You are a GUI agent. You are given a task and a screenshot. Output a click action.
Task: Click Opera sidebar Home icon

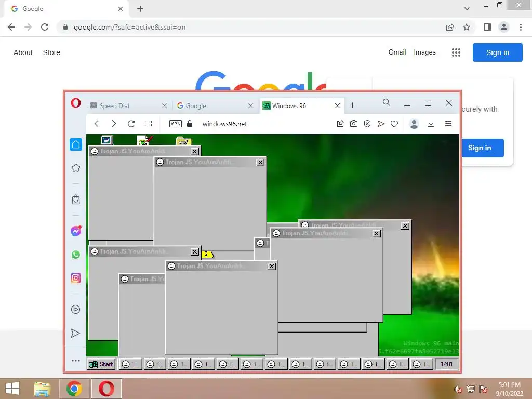tap(76, 144)
